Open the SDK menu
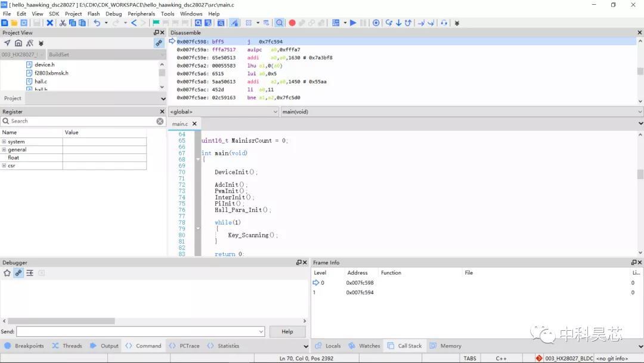The width and height of the screenshot is (644, 363). (54, 14)
